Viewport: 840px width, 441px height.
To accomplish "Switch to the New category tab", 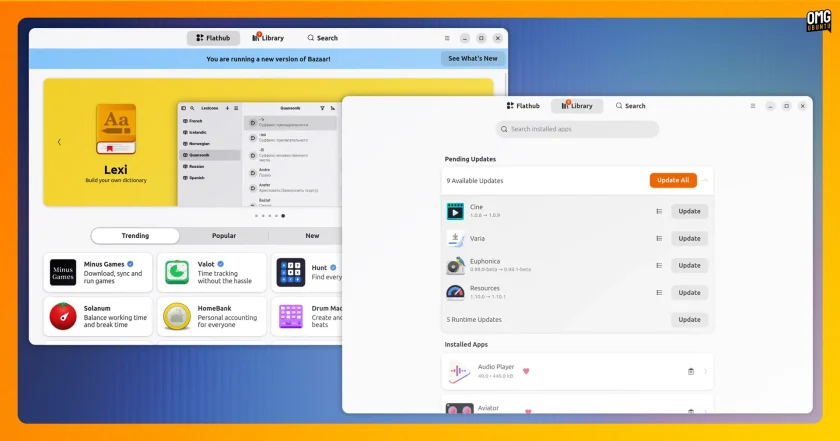I will pyautogui.click(x=312, y=236).
